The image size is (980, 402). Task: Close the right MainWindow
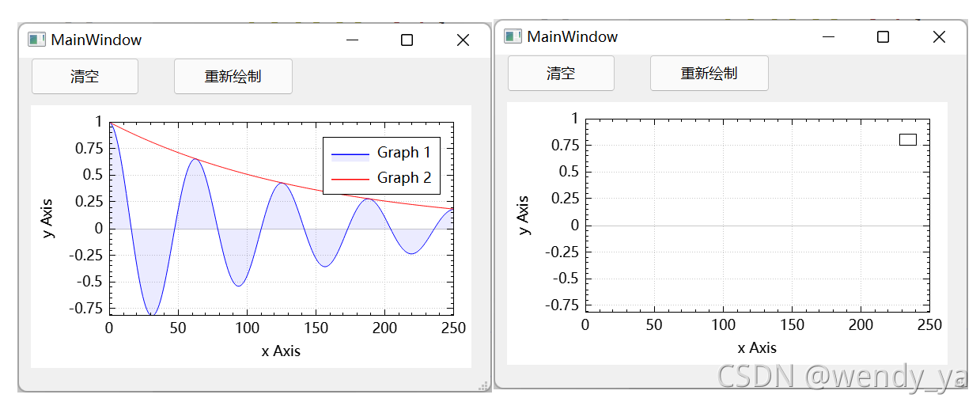click(x=940, y=37)
